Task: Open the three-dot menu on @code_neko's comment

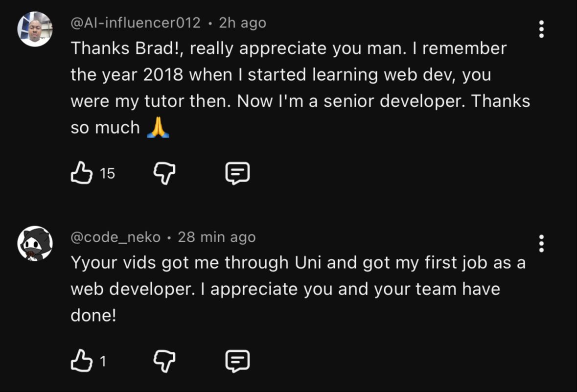Action: (541, 243)
